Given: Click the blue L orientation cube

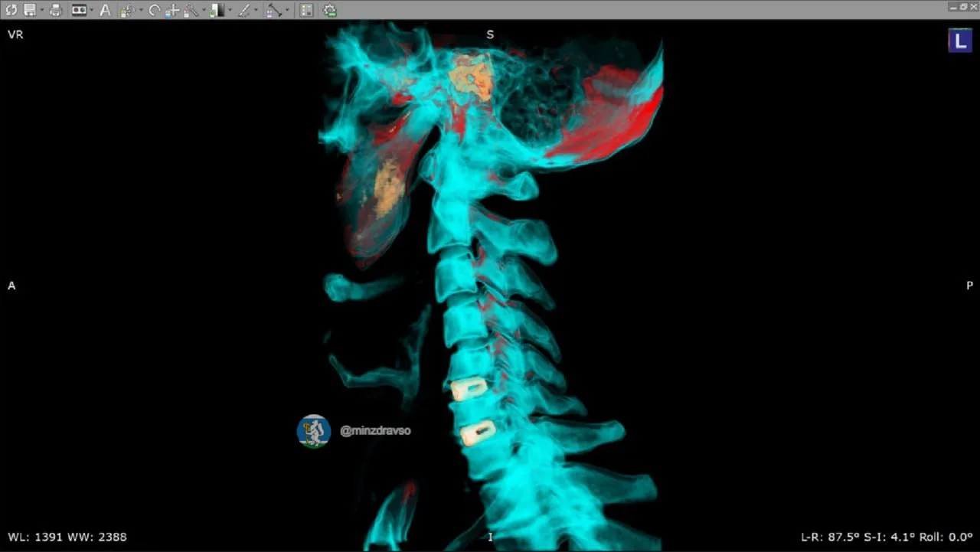Looking at the screenshot, I should [x=960, y=40].
